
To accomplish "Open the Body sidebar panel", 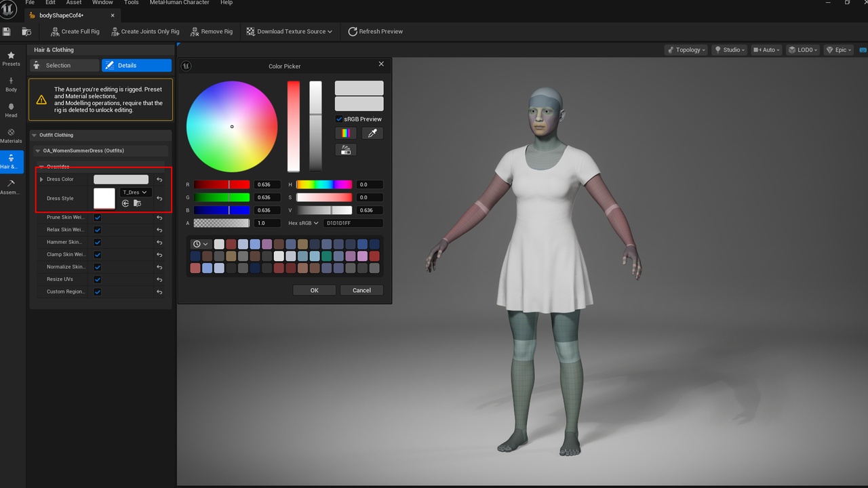I will coord(11,85).
